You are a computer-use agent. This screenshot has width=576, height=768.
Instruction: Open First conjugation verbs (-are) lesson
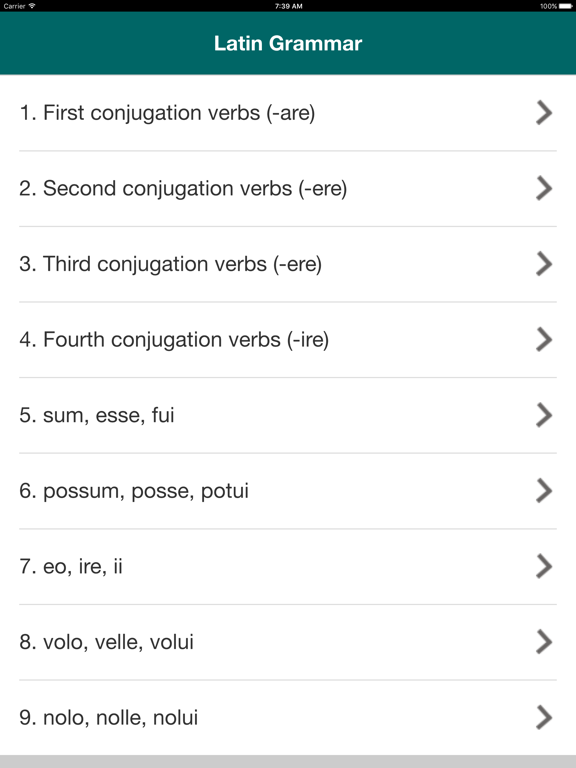click(288, 113)
